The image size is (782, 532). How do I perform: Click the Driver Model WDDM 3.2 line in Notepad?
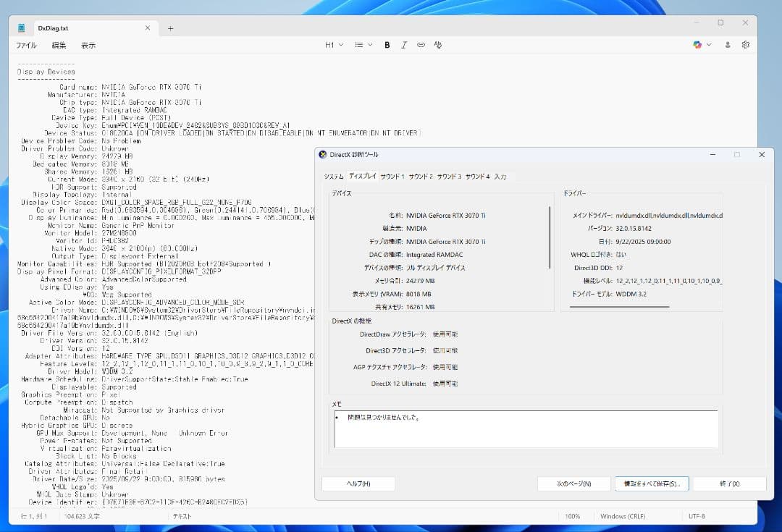point(91,371)
